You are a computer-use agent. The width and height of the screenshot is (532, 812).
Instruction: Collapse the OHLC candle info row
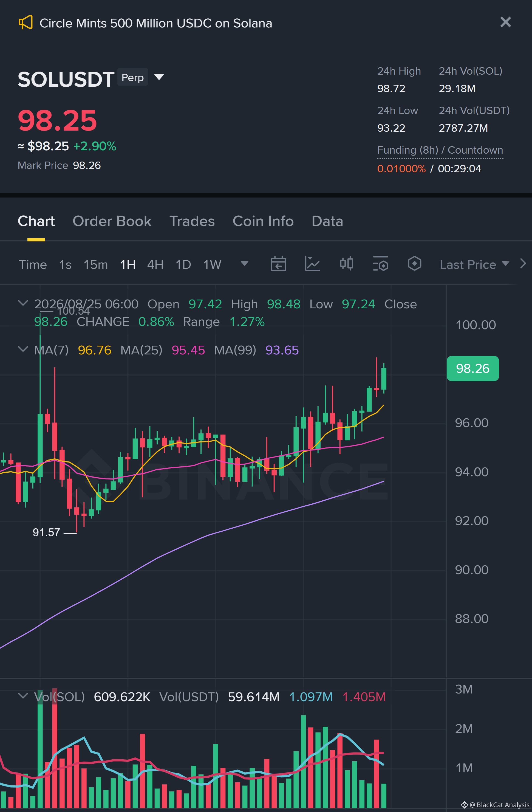click(23, 303)
